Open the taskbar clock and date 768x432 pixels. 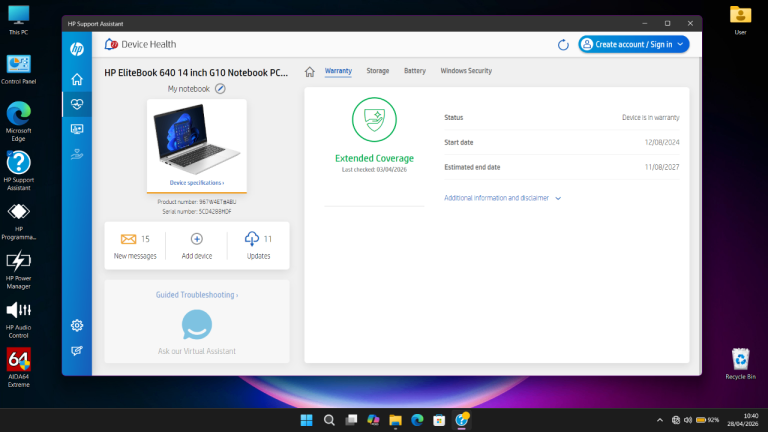pos(743,420)
